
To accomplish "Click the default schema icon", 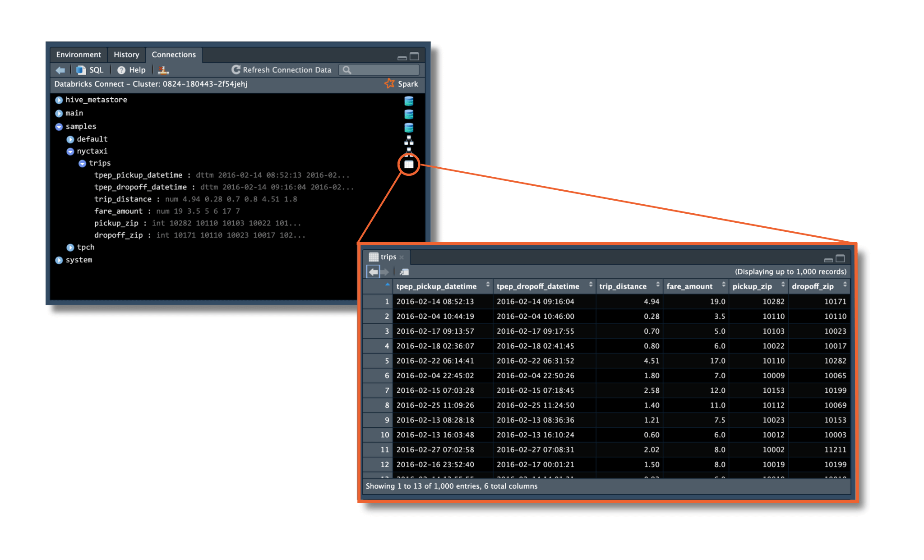I will click(x=409, y=140).
